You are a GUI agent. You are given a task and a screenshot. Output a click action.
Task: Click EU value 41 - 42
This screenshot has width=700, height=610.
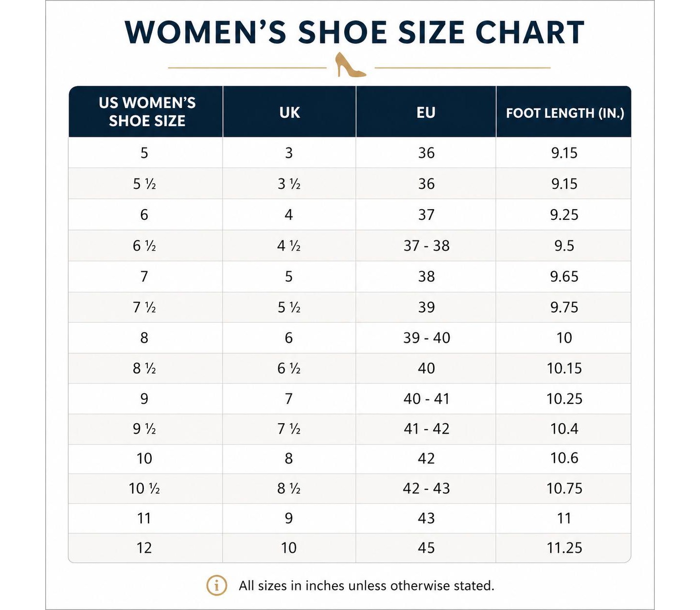pyautogui.click(x=426, y=429)
